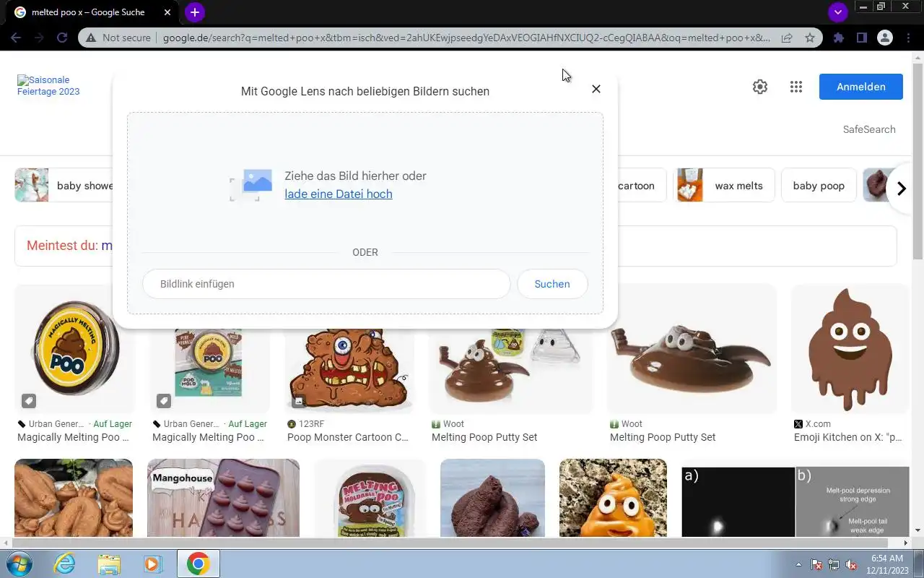Open the tab search dropdown

click(837, 12)
